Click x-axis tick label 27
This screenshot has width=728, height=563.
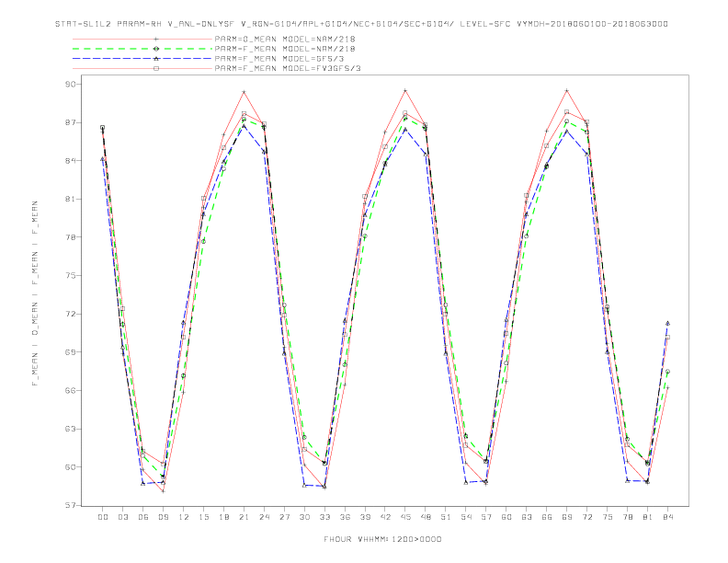point(284,517)
